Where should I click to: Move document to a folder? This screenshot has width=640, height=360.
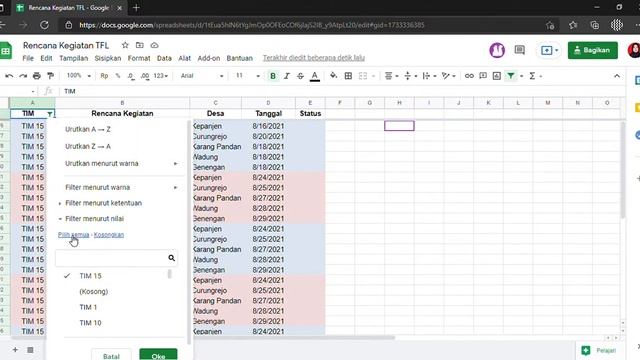point(140,45)
